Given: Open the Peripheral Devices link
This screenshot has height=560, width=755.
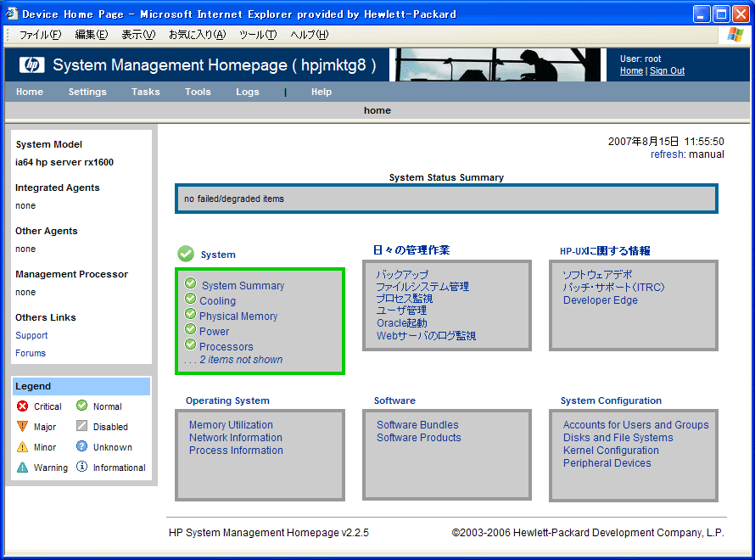Looking at the screenshot, I should (607, 462).
